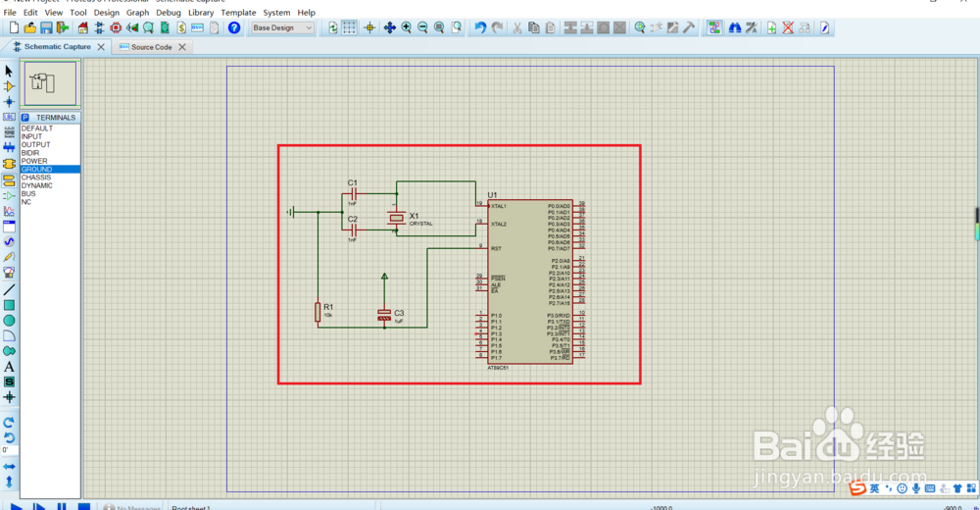Click the Pick parts from libraries icon
980x510 pixels.
639,27
